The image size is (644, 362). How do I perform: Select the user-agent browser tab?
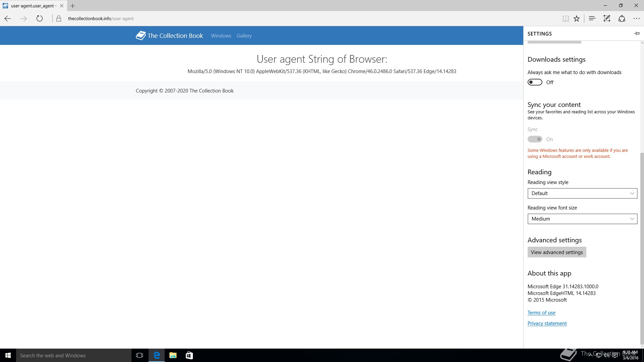[x=33, y=6]
